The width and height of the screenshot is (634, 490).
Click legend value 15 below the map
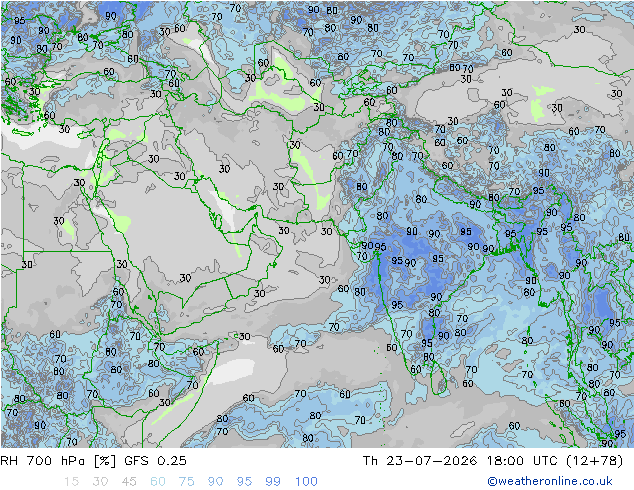71,482
